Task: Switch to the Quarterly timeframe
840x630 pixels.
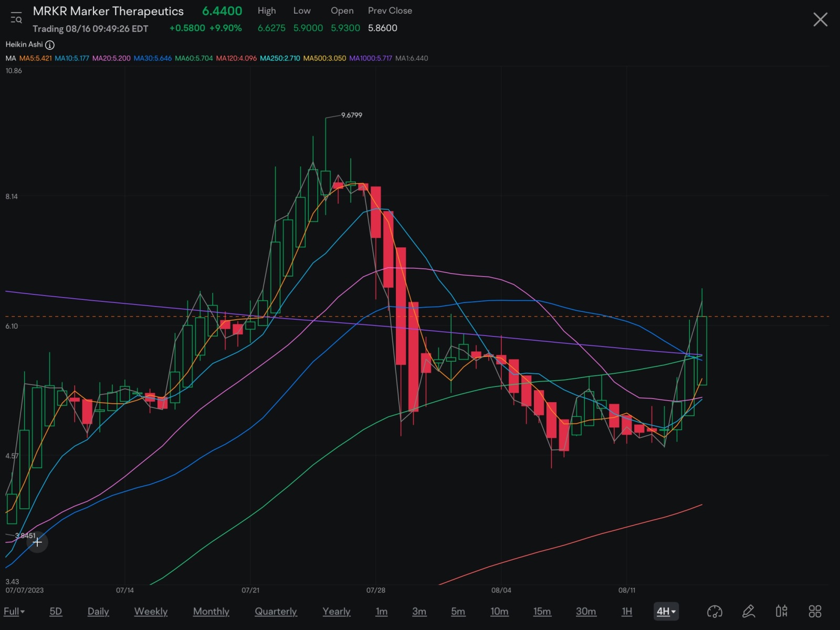Action: tap(276, 611)
